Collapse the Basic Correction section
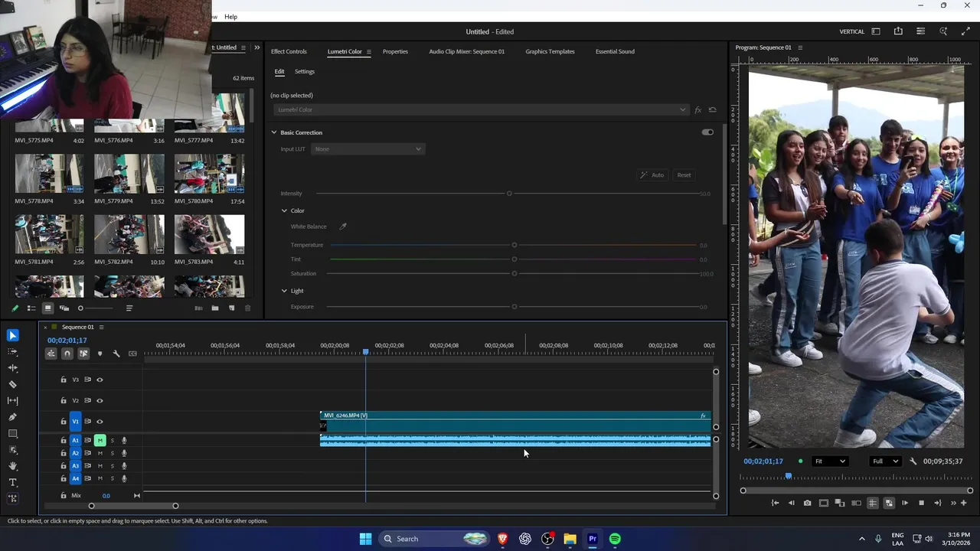 (274, 132)
